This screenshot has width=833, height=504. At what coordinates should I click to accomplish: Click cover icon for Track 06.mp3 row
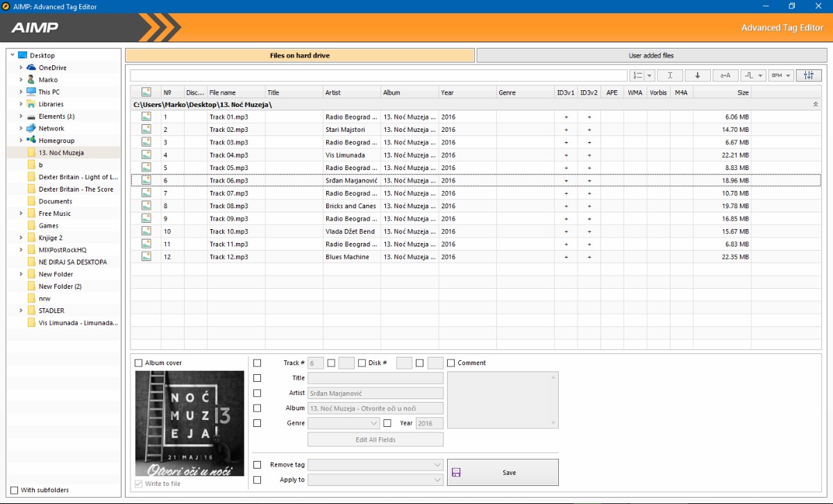coord(146,180)
